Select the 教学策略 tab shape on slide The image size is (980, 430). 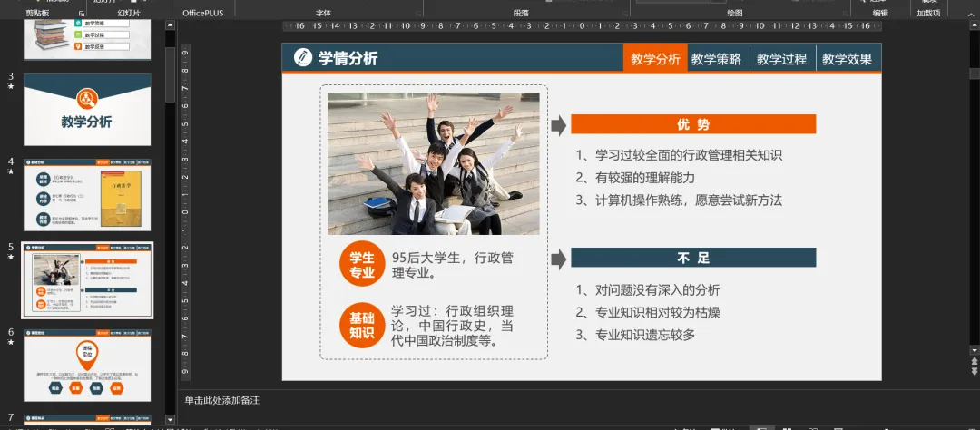coord(718,58)
